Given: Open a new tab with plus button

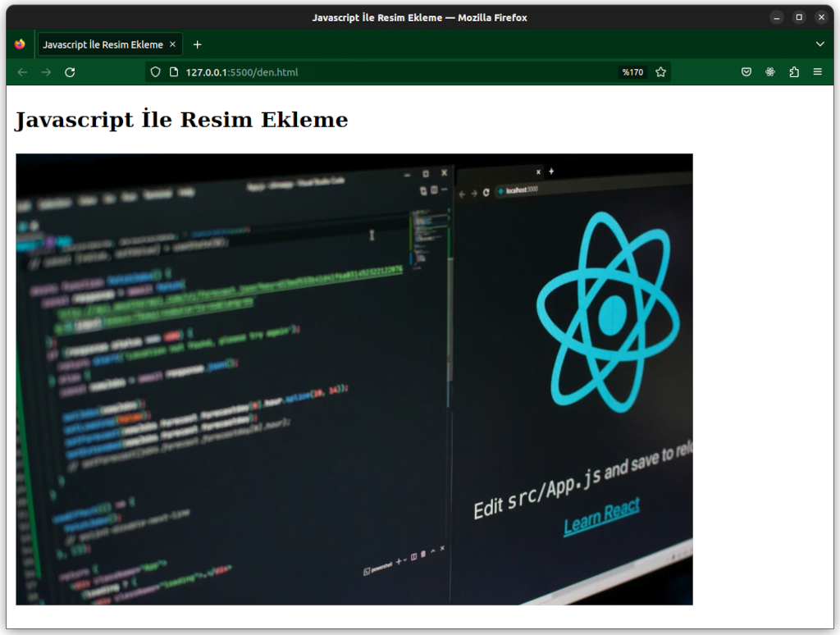Looking at the screenshot, I should 197,44.
